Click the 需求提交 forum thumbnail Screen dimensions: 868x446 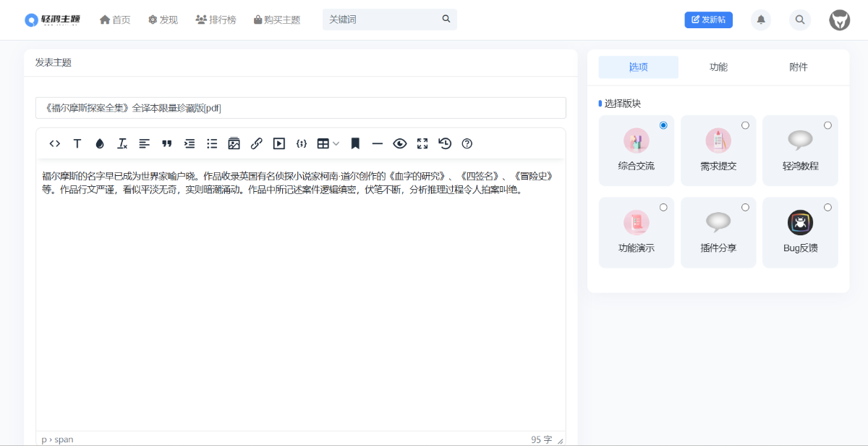point(718,140)
